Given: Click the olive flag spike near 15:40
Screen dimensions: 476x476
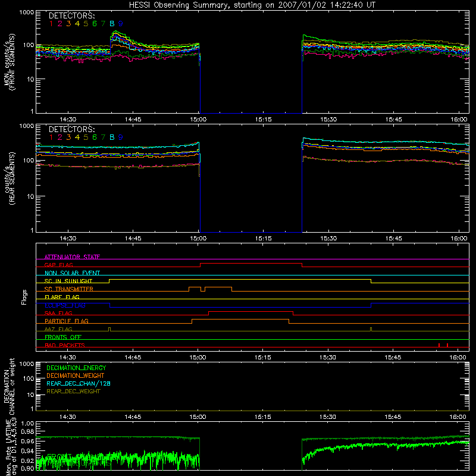Looking at the screenshot, I should (371, 330).
